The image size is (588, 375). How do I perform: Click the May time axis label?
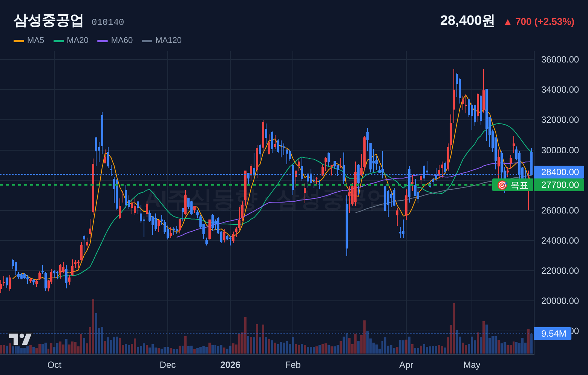coord(472,365)
